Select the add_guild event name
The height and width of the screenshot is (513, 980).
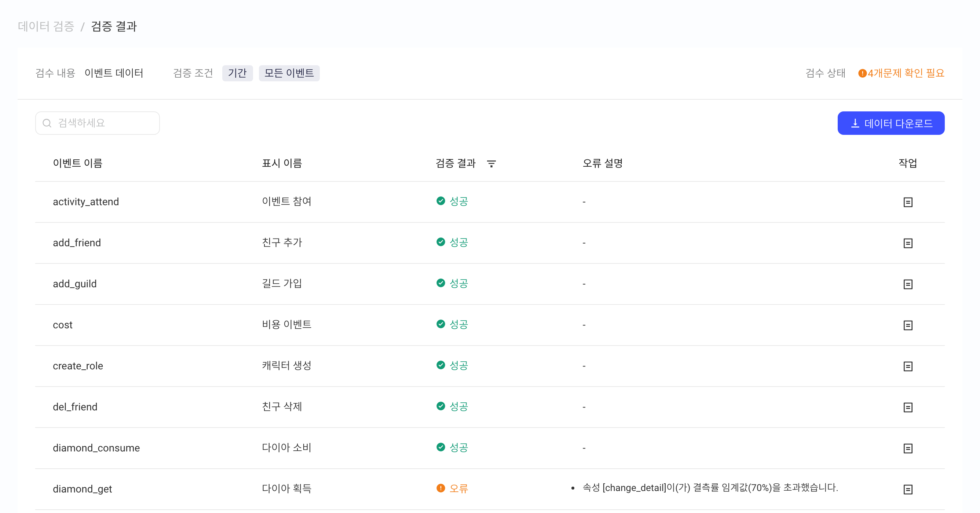point(74,284)
